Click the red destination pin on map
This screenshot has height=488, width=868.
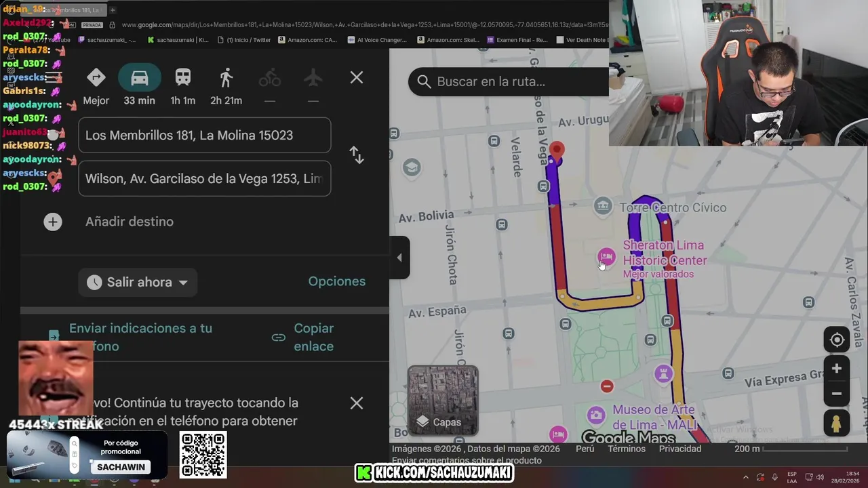(x=557, y=150)
